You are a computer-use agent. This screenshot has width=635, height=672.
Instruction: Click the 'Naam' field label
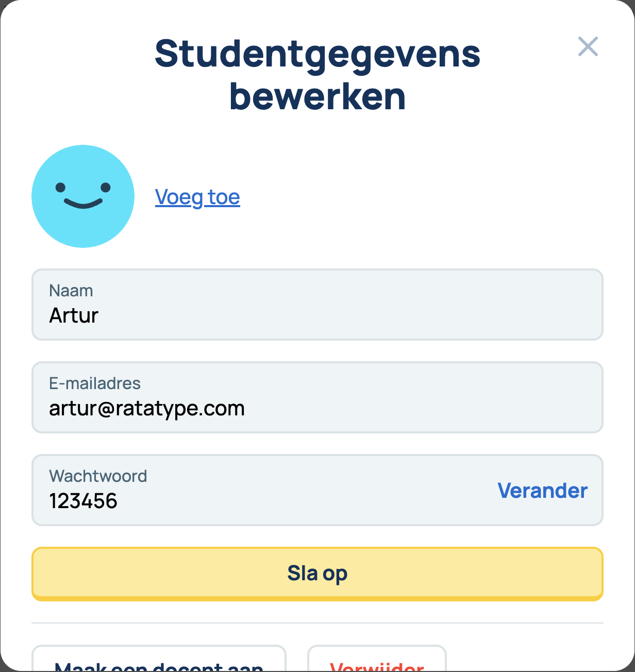[71, 291]
